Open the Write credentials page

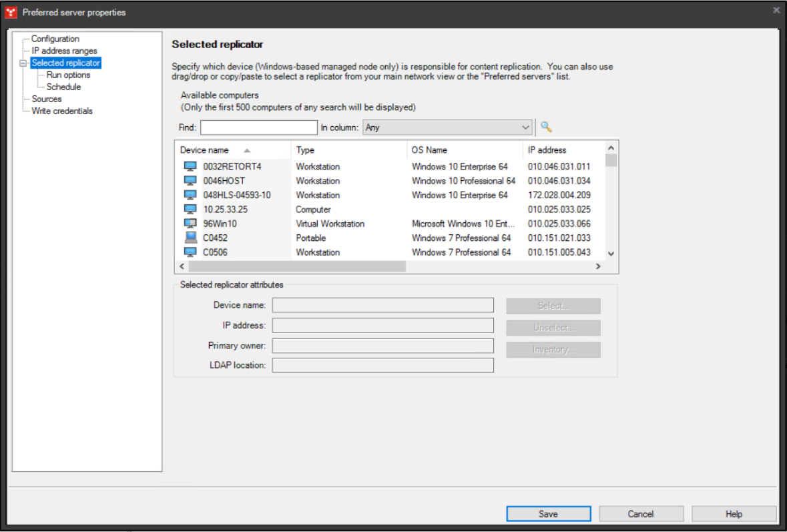coord(61,111)
